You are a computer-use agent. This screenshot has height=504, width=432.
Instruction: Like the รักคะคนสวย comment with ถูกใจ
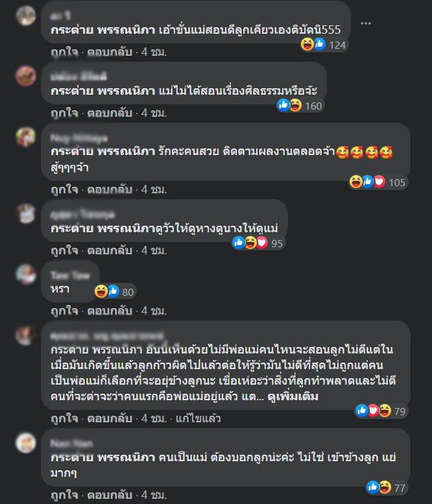64,189
